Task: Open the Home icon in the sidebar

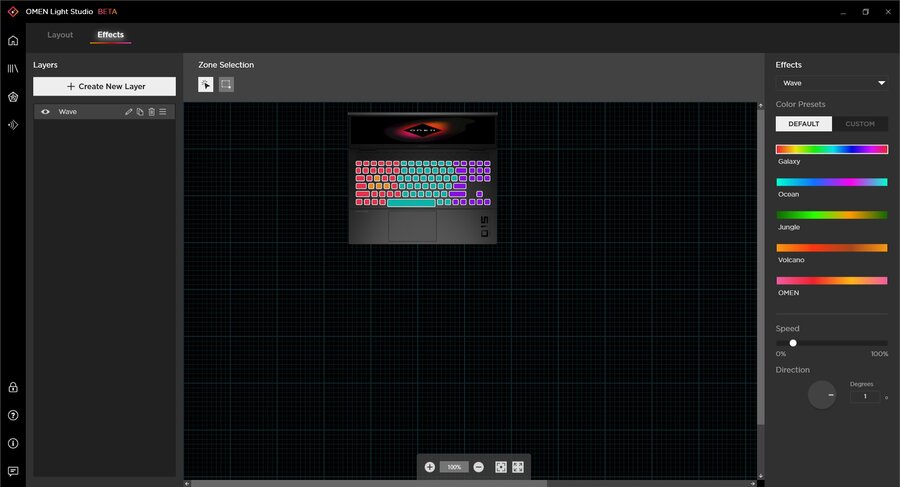Action: point(13,41)
